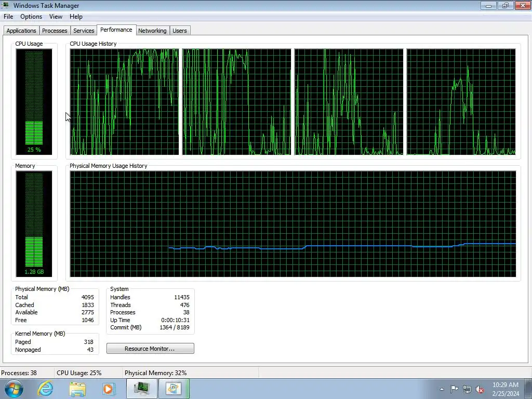Open the View menu
The height and width of the screenshot is (399, 532).
point(56,17)
